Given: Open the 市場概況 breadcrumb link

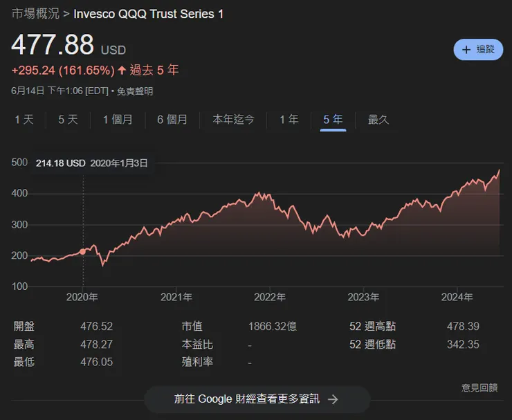Looking at the screenshot, I should (x=35, y=14).
